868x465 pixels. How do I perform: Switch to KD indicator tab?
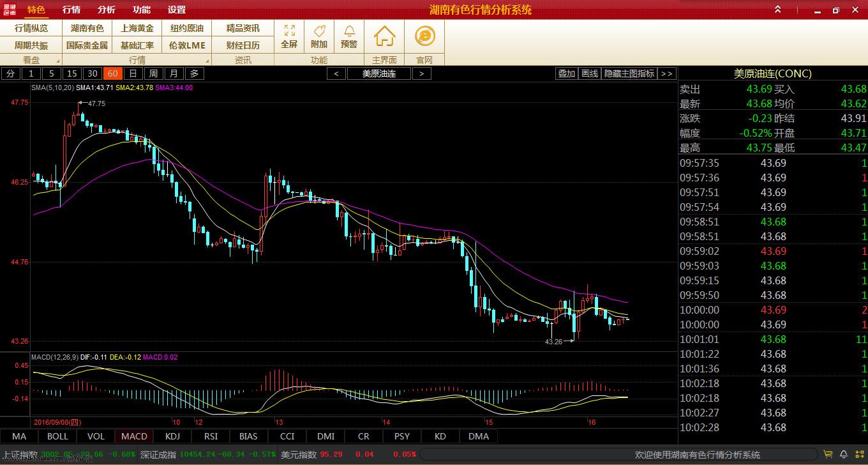[x=440, y=436]
